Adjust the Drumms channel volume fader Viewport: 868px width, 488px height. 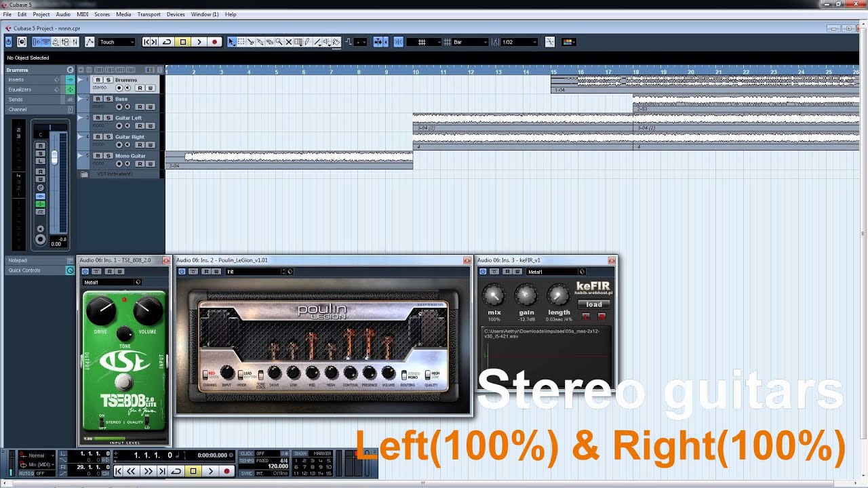point(54,157)
